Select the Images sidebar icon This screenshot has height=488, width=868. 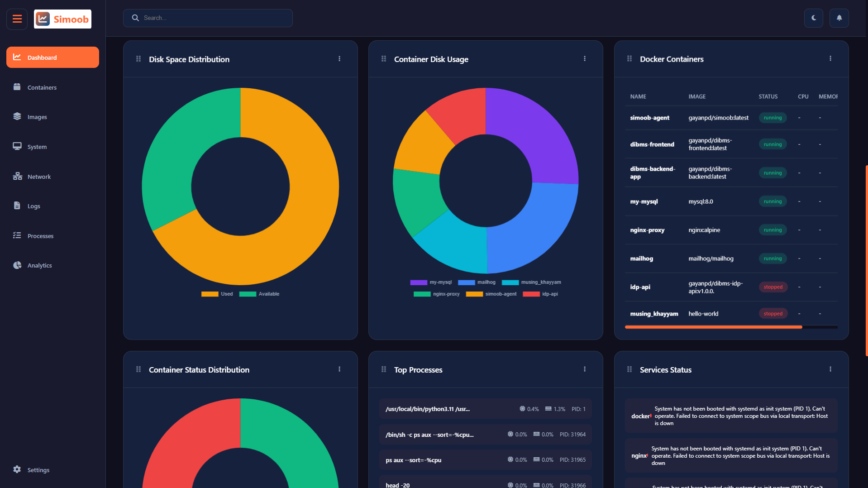[37, 117]
